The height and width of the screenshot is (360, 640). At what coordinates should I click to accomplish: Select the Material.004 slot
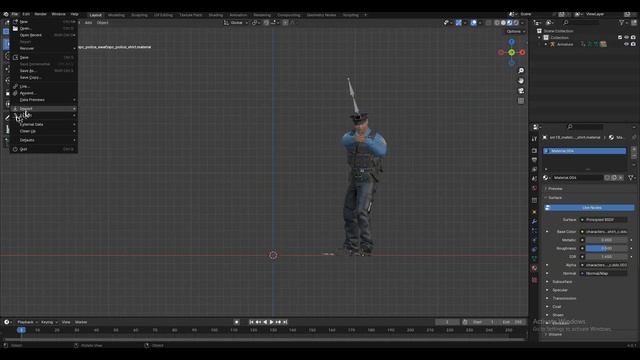click(x=585, y=151)
